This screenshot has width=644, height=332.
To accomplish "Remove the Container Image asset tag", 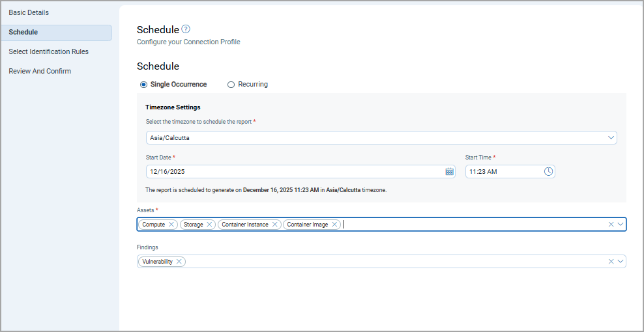I will coord(334,225).
